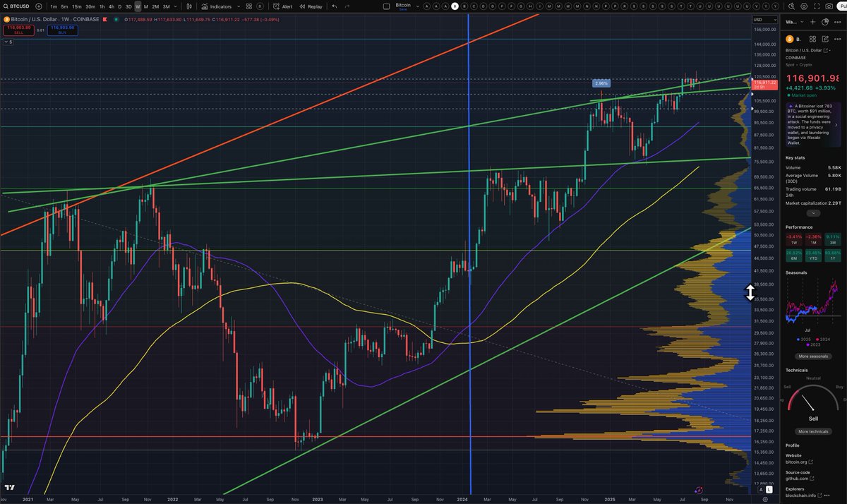Open the watchlist three-dots menu
Image resolution: width=847 pixels, height=504 pixels.
(x=838, y=22)
